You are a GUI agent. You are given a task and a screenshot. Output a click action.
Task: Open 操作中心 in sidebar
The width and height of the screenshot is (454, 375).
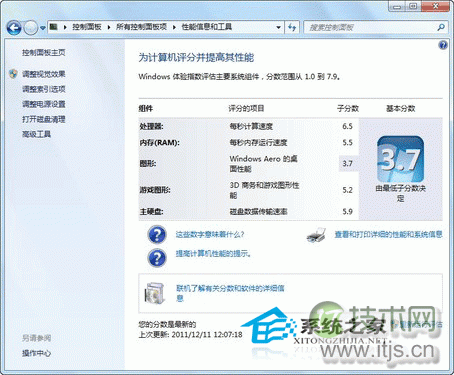pos(36,353)
